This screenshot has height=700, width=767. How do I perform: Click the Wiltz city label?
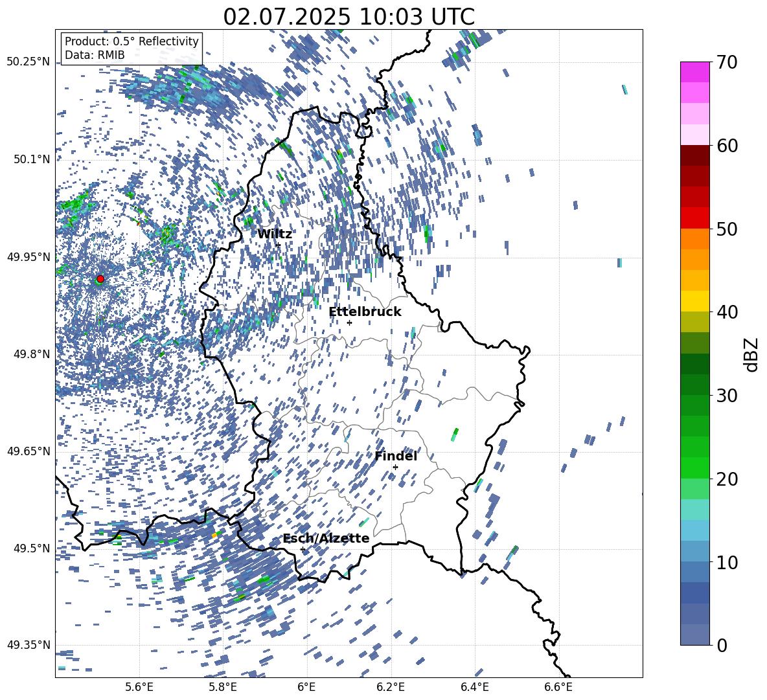(x=275, y=234)
